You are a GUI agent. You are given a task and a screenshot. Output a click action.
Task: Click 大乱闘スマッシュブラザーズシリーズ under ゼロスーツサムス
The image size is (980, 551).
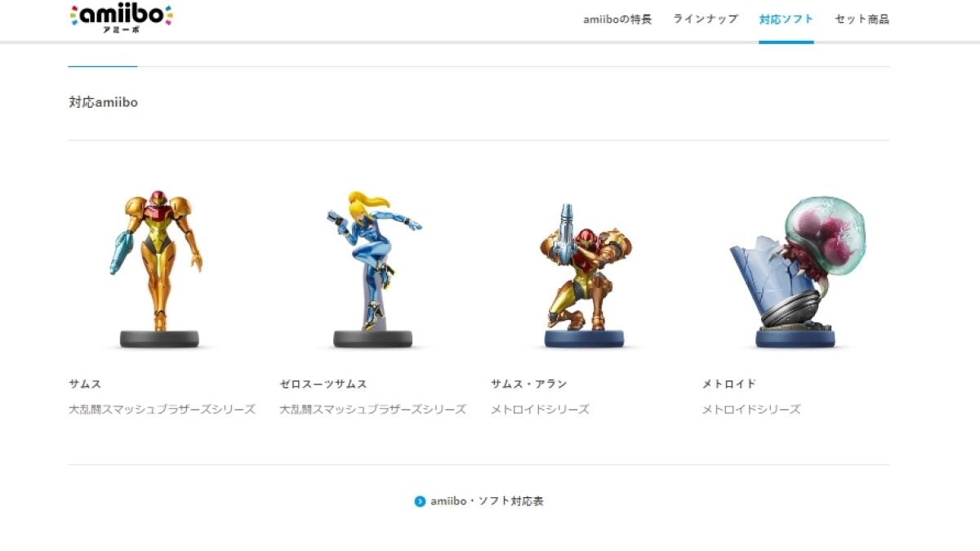click(372, 409)
